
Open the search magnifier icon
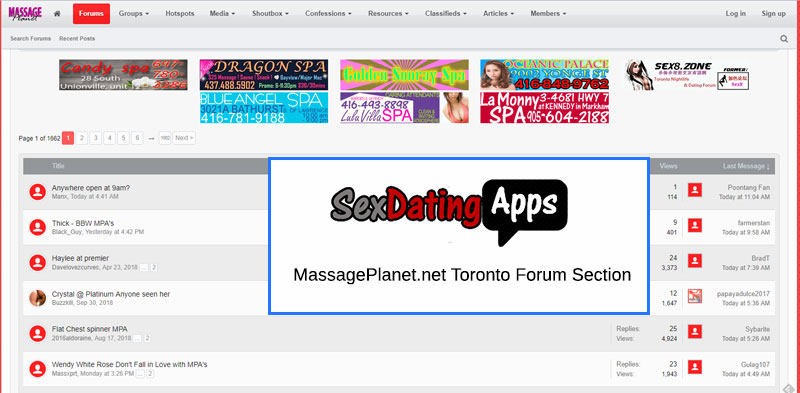pos(784,39)
